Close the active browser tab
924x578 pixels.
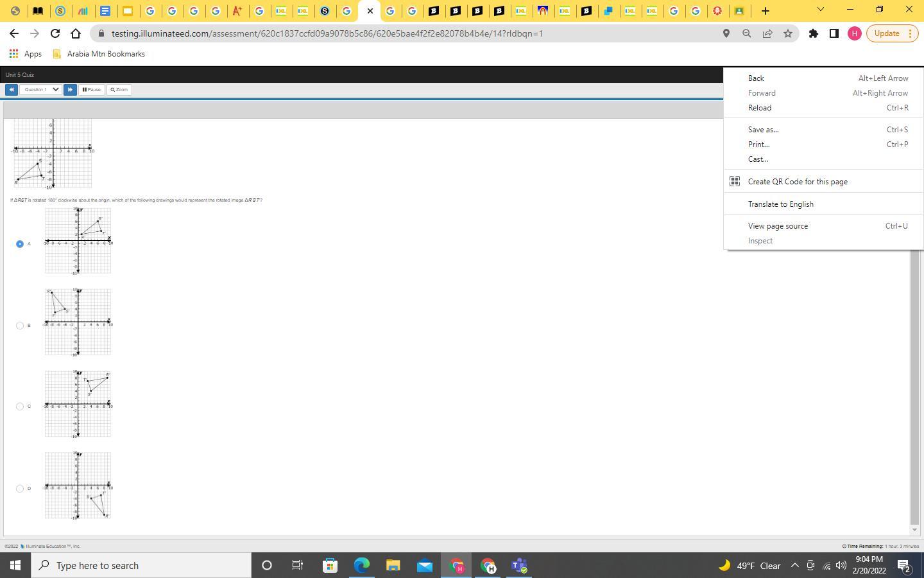[x=370, y=11]
